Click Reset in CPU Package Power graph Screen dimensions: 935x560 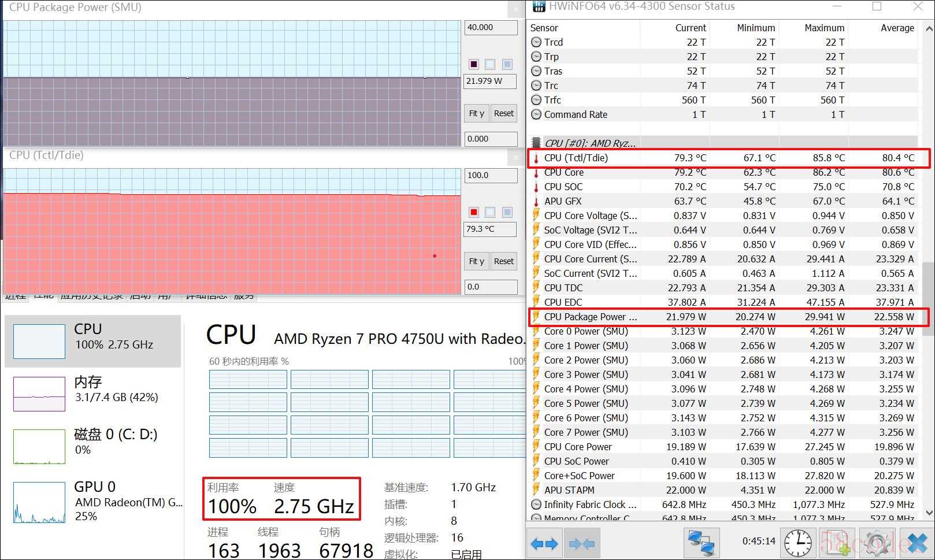(x=504, y=113)
